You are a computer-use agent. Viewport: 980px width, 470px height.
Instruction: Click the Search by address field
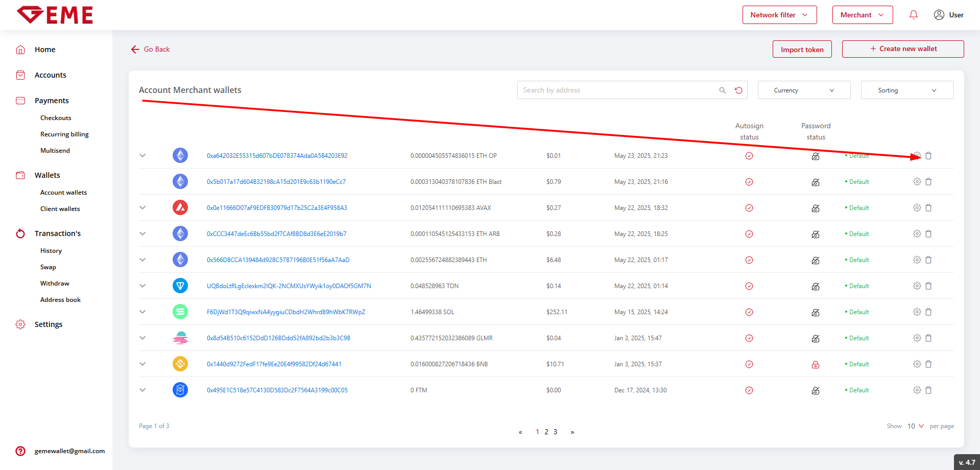point(615,90)
